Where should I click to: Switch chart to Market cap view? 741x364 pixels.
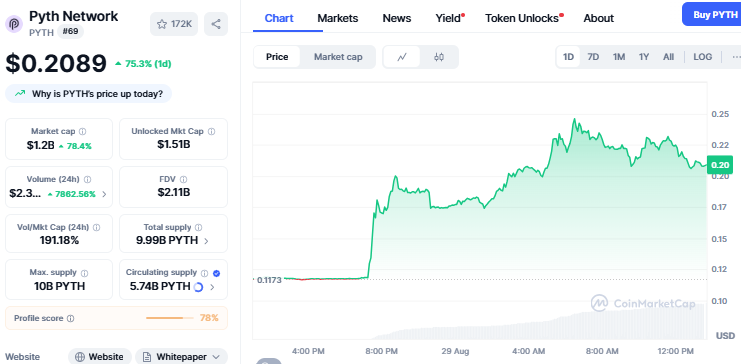pos(338,57)
